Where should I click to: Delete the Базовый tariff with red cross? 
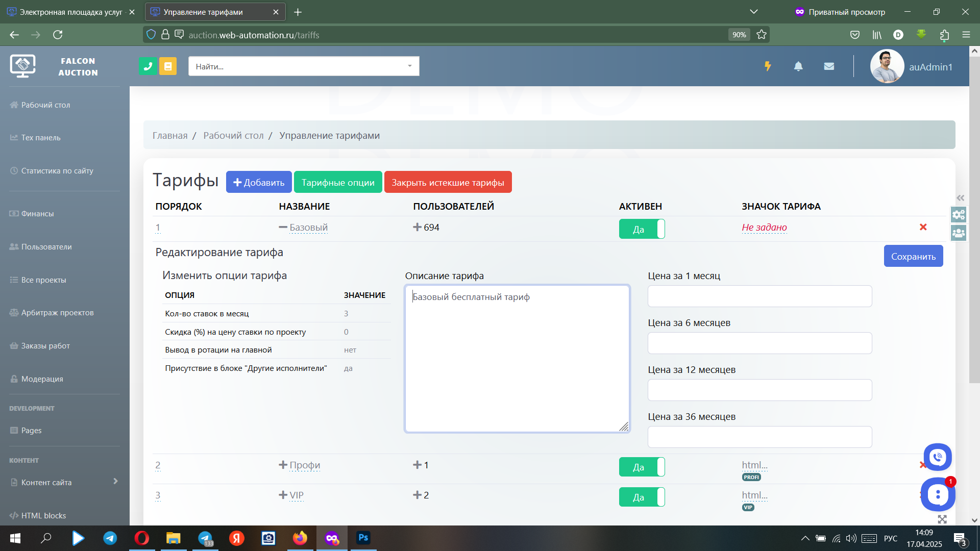coord(923,227)
